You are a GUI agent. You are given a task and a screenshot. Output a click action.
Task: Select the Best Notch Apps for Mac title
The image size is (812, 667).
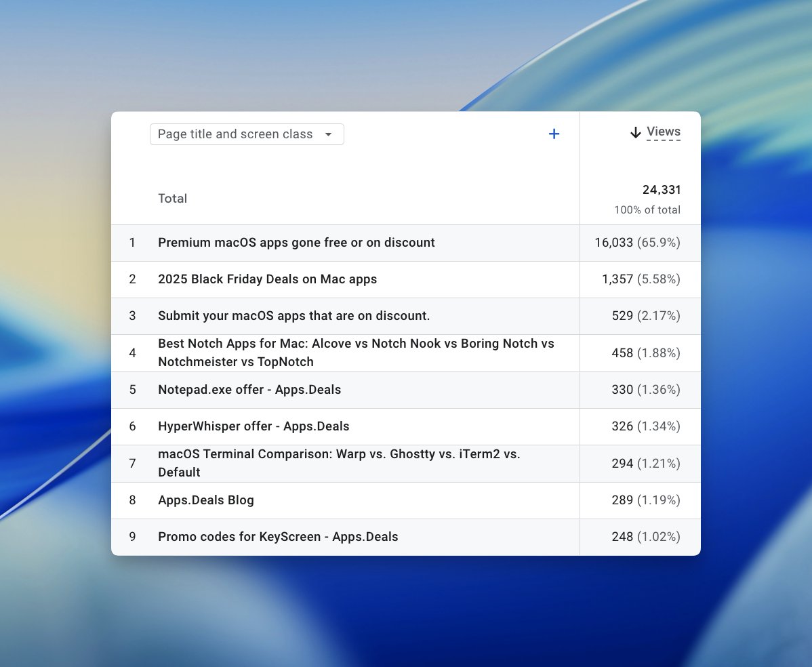click(356, 352)
